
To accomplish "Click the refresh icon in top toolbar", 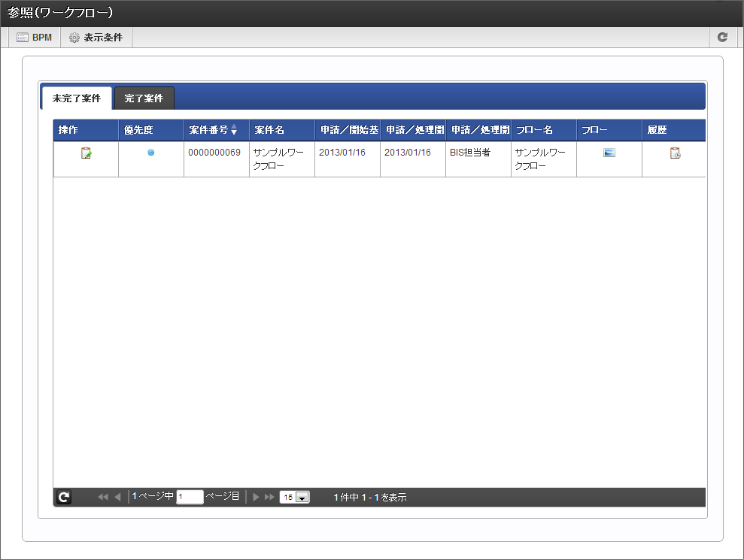I will (723, 38).
